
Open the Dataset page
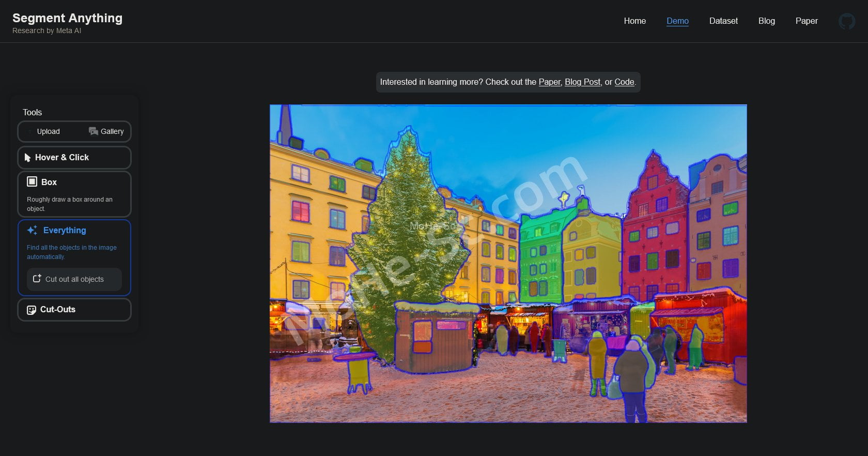click(x=723, y=21)
